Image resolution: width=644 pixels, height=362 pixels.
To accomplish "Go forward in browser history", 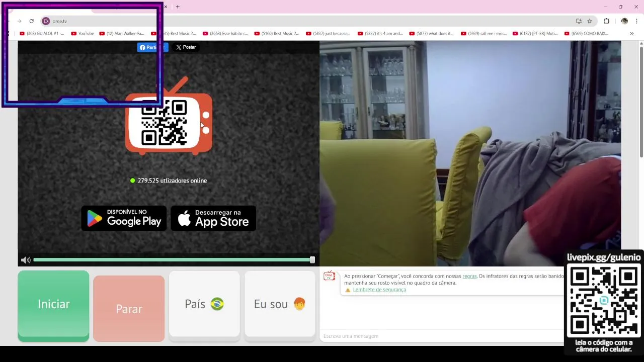I will 19,21.
